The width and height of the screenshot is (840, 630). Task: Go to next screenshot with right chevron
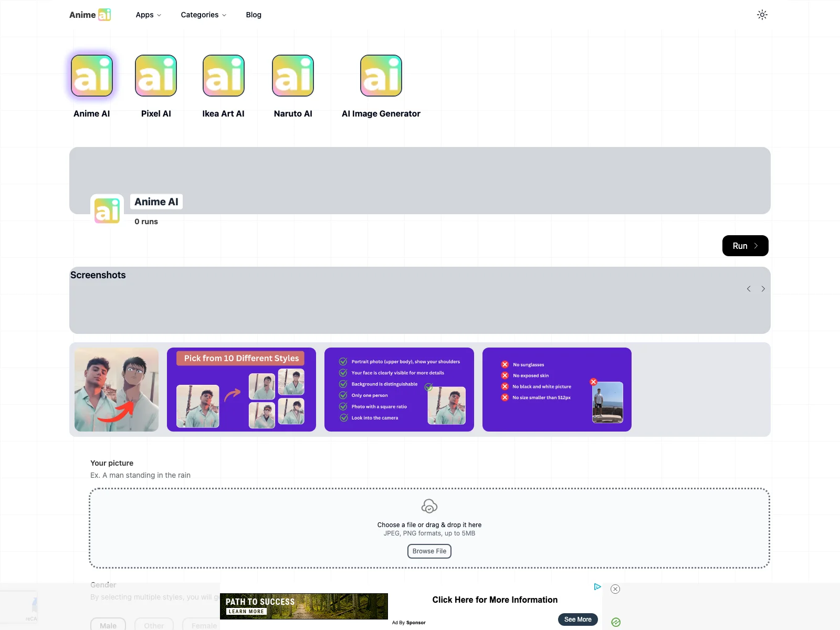(x=763, y=289)
